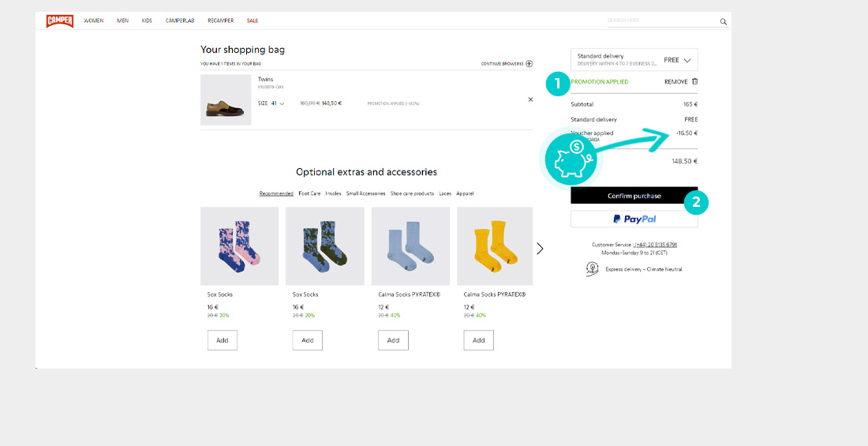Click the green PROMOTION APPLIED label in summary
The height and width of the screenshot is (446, 868).
point(600,81)
